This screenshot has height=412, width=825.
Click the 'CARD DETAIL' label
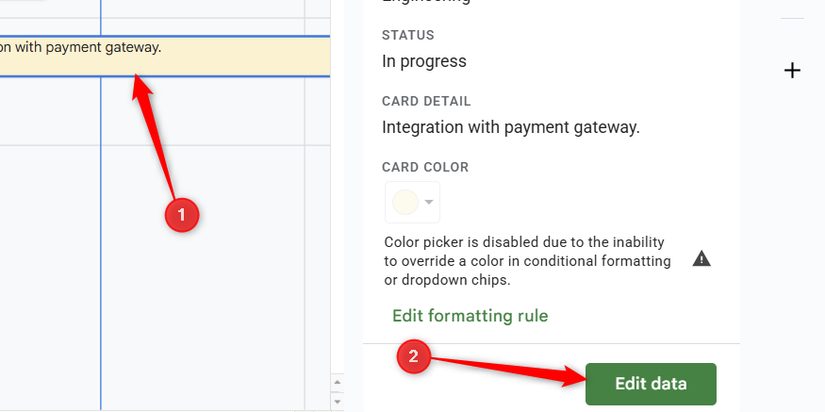click(426, 101)
